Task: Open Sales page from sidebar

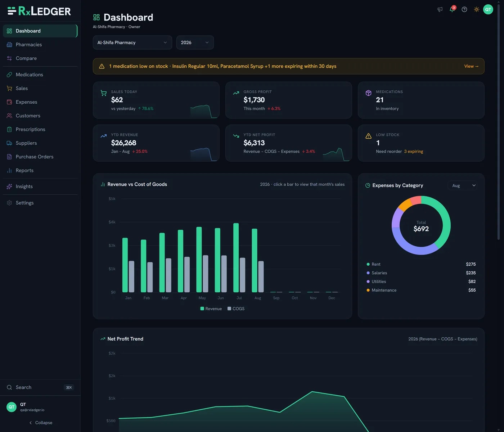Action: pyautogui.click(x=40, y=88)
